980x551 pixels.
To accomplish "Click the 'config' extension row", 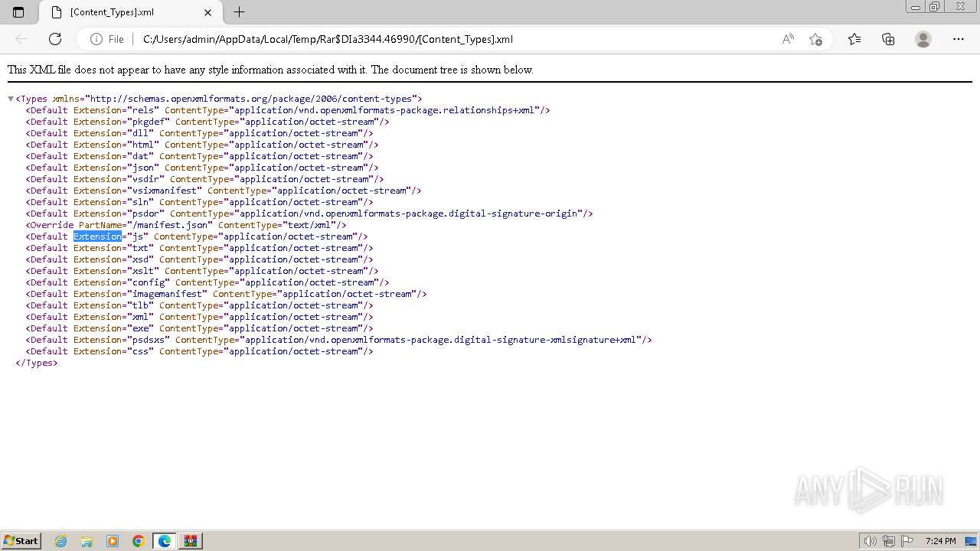I will pyautogui.click(x=207, y=282).
